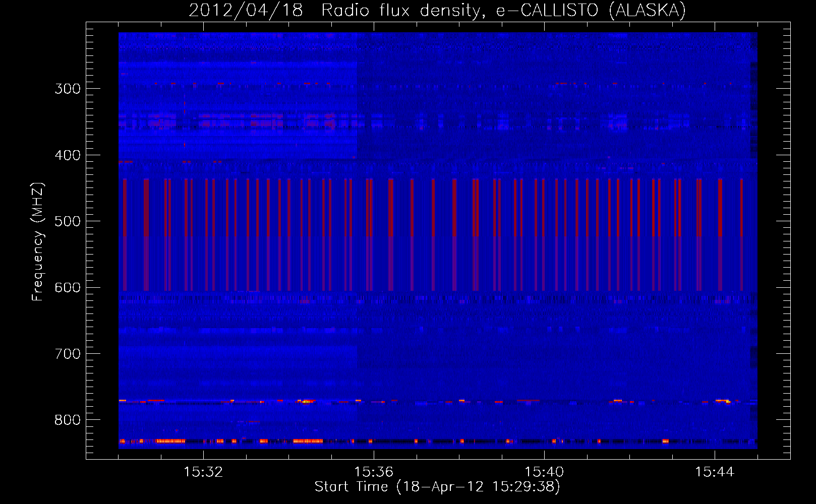The image size is (816, 504).
Task: Click the 15:40 time tick label
Action: (x=544, y=472)
